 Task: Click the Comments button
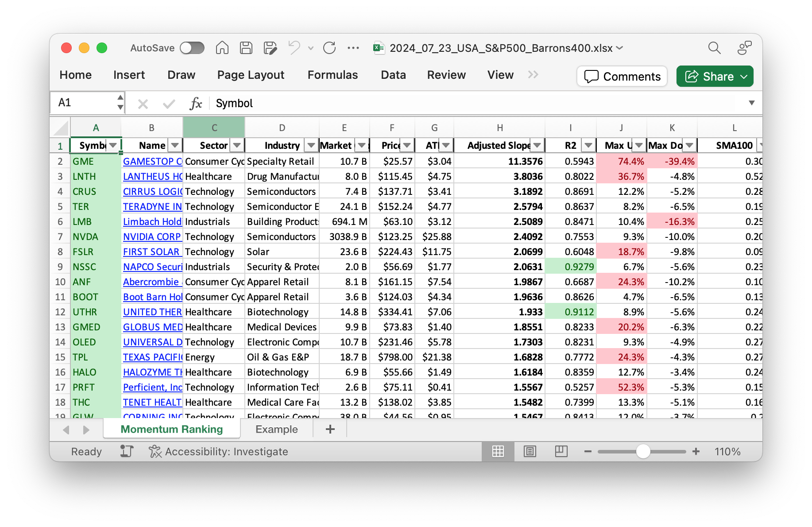(622, 76)
